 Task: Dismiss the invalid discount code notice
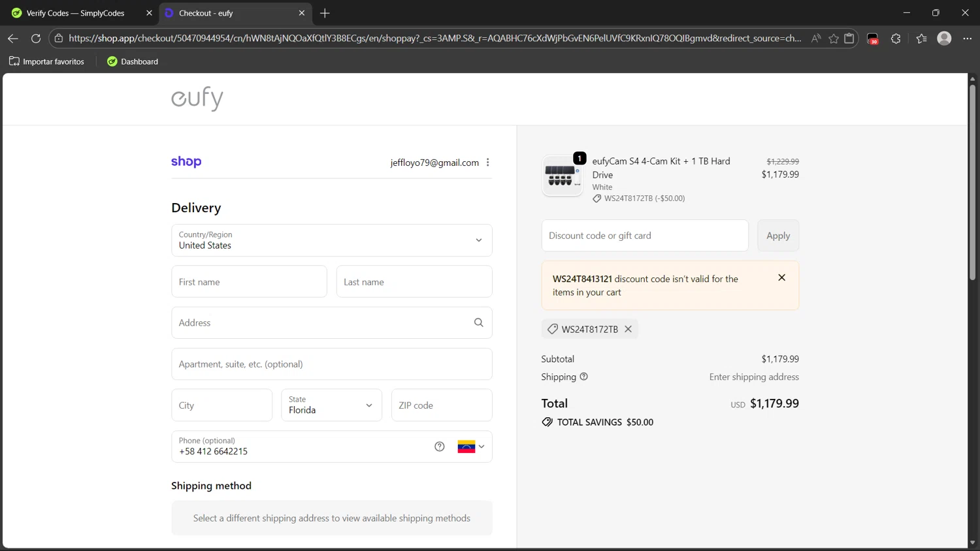pyautogui.click(x=781, y=277)
